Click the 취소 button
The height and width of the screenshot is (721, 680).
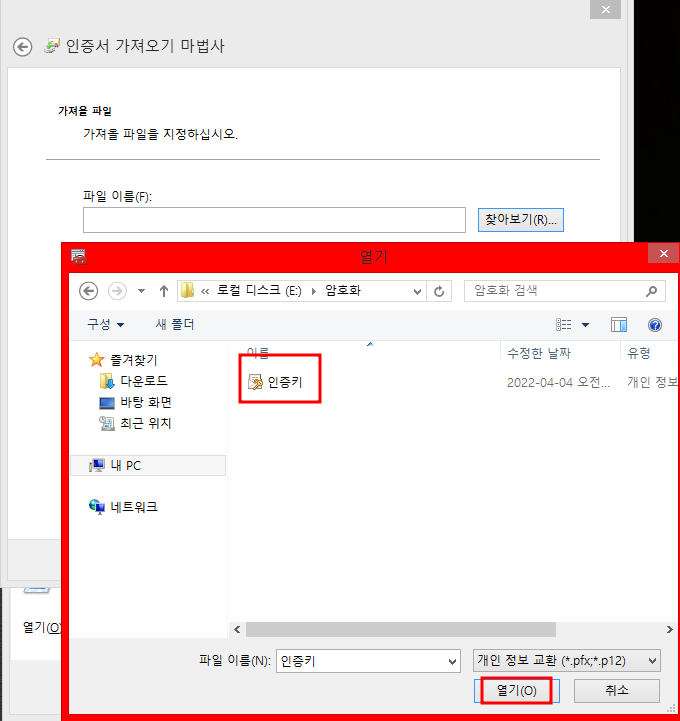coord(617,691)
